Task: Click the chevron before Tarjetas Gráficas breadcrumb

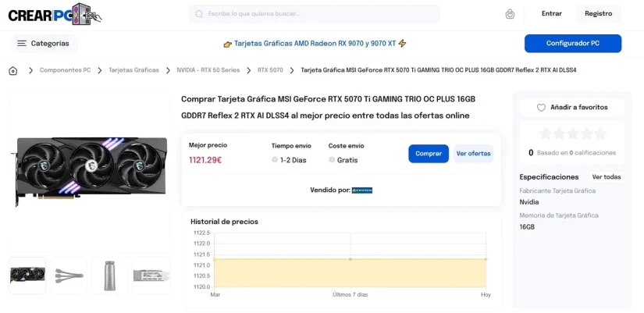Action: click(99, 70)
